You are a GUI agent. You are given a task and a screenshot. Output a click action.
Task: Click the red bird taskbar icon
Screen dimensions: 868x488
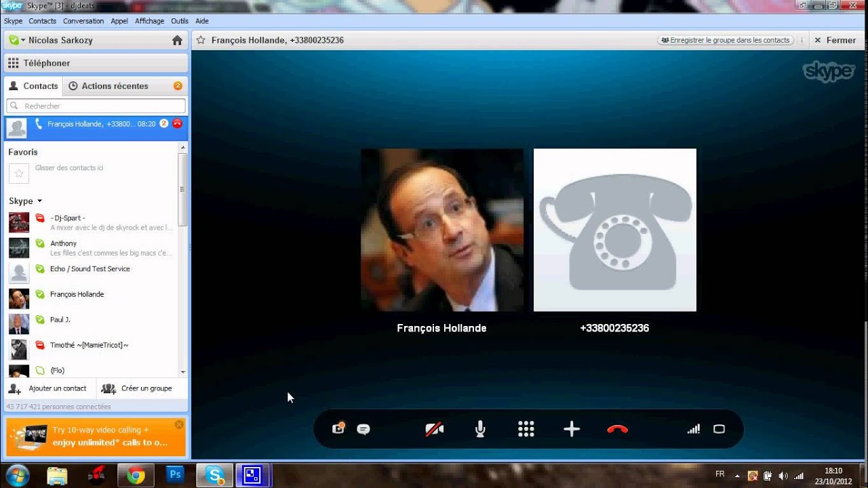tap(96, 476)
